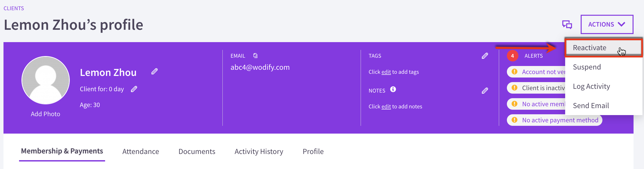Show the notes info icon
Viewport: 644px width, 169px height.
click(x=393, y=89)
